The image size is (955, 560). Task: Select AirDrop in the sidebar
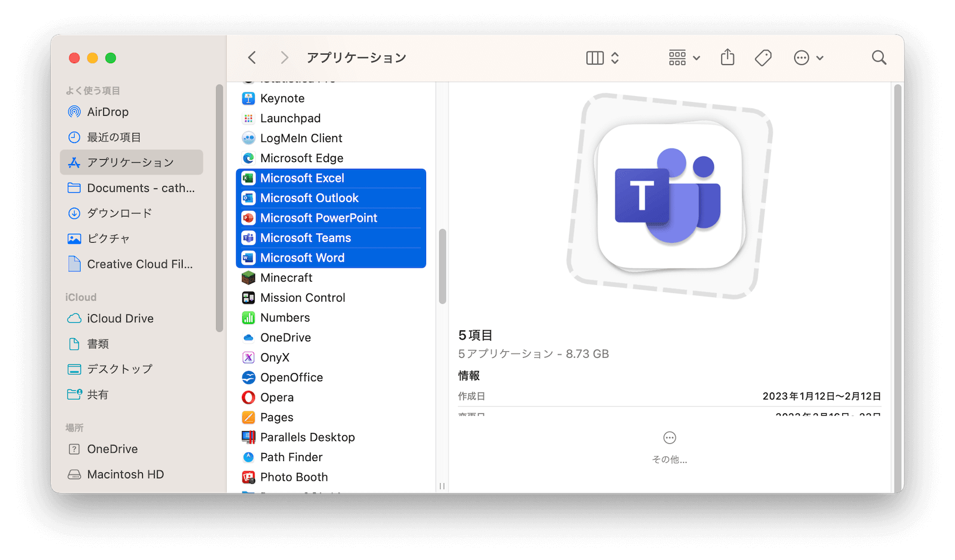(x=107, y=112)
